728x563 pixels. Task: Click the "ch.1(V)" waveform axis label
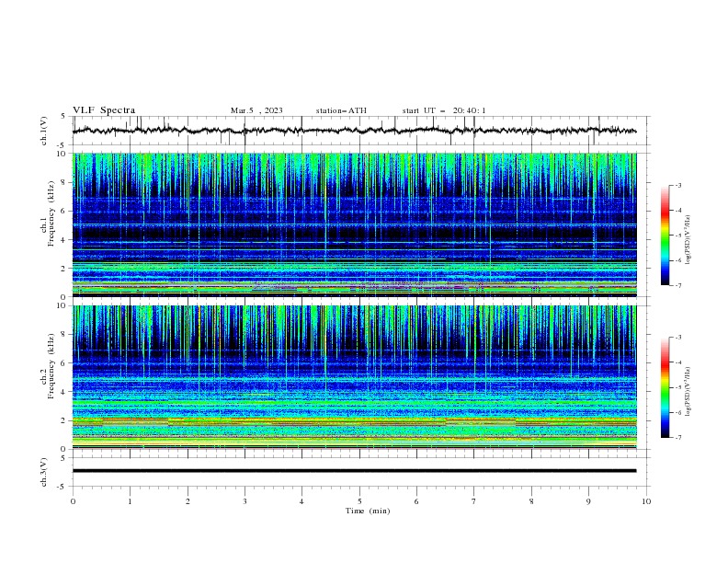coord(44,131)
